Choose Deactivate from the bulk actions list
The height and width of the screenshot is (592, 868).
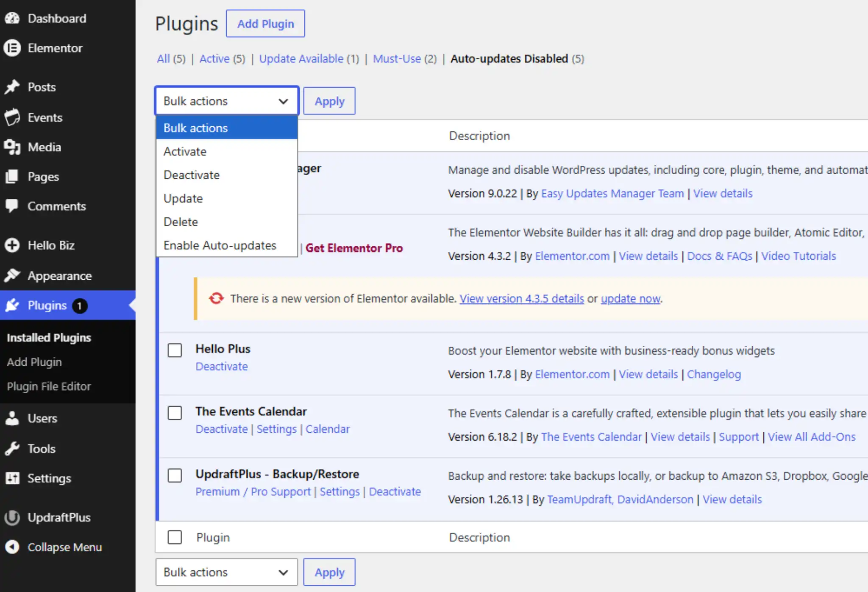tap(227, 175)
